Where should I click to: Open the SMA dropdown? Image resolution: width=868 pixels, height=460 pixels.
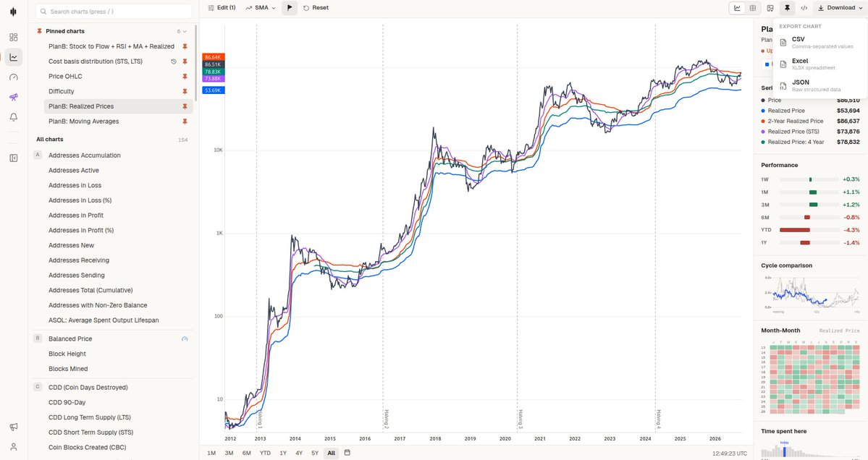pos(261,8)
